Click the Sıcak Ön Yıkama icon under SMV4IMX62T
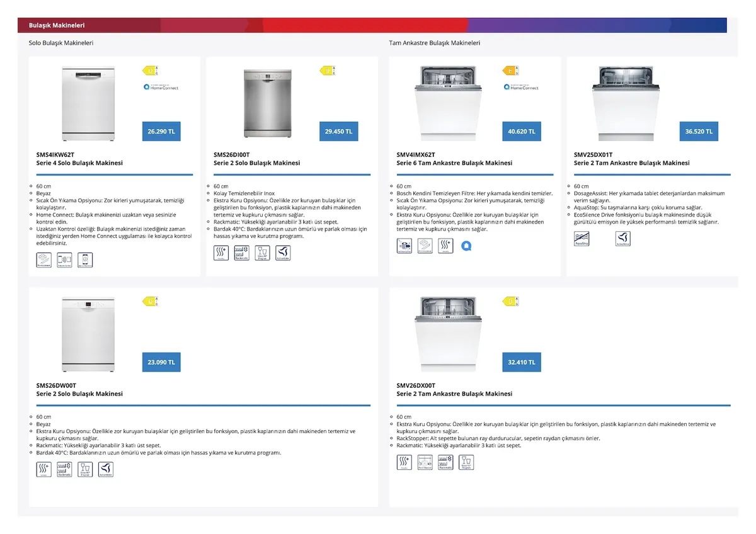The width and height of the screenshot is (756, 534). [x=425, y=246]
